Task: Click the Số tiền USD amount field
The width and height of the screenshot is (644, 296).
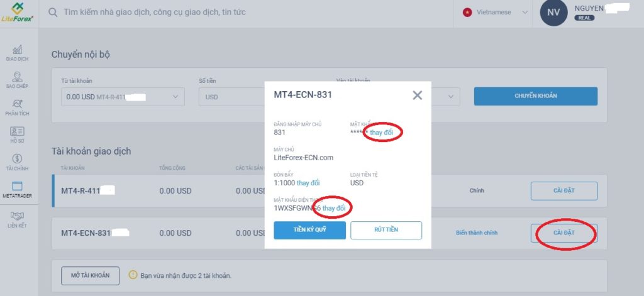Action: coord(232,97)
